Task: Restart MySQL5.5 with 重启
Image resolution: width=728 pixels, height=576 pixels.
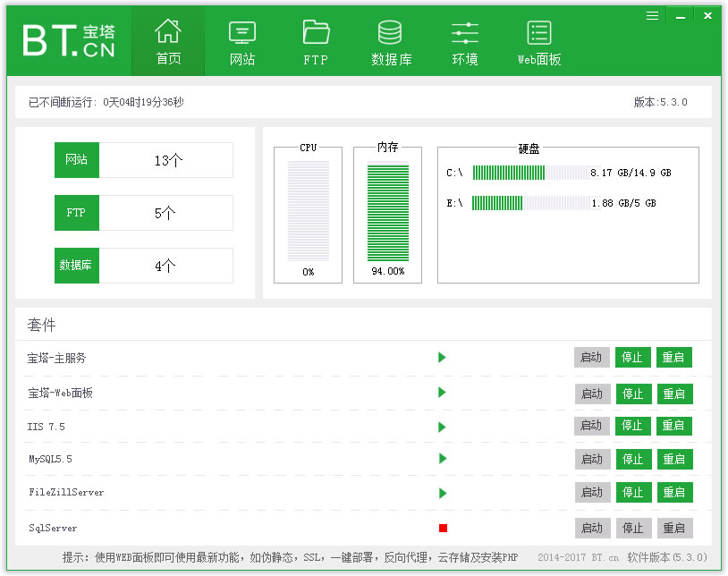Action: 675,460
